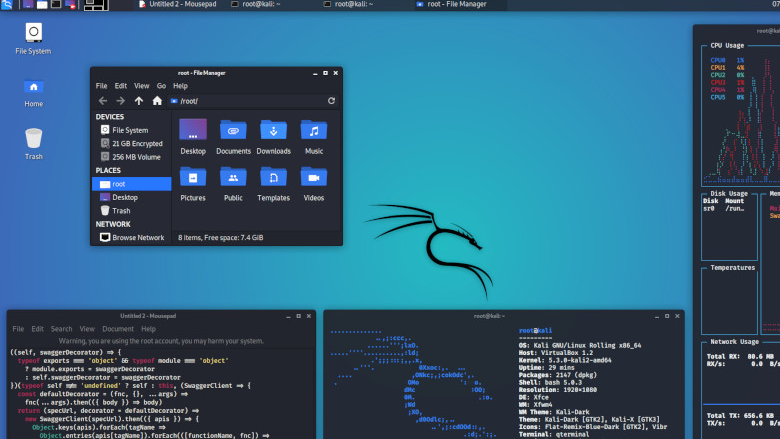Open the Document menu in Mousepad
The image size is (780, 439).
tap(117, 329)
